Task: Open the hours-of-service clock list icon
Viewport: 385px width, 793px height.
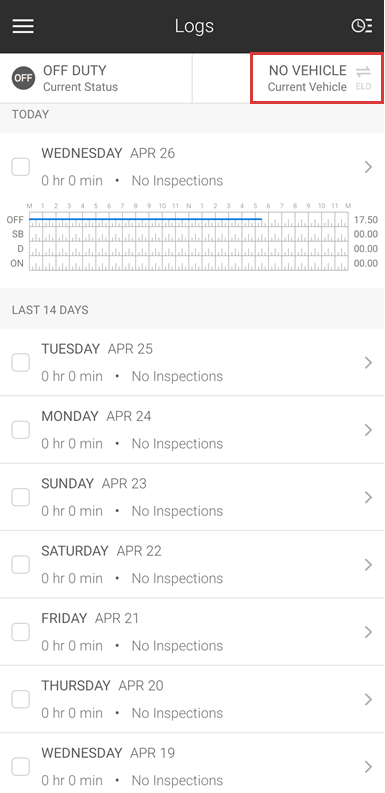Action: point(362,26)
